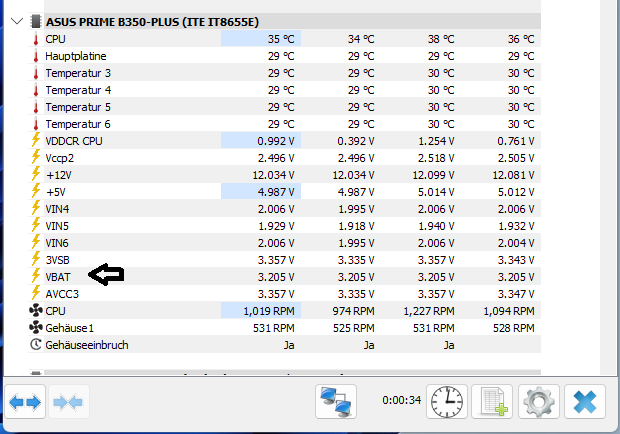The width and height of the screenshot is (620, 434).
Task: Click the Temperatur 3 thermometer icon
Action: [36, 73]
